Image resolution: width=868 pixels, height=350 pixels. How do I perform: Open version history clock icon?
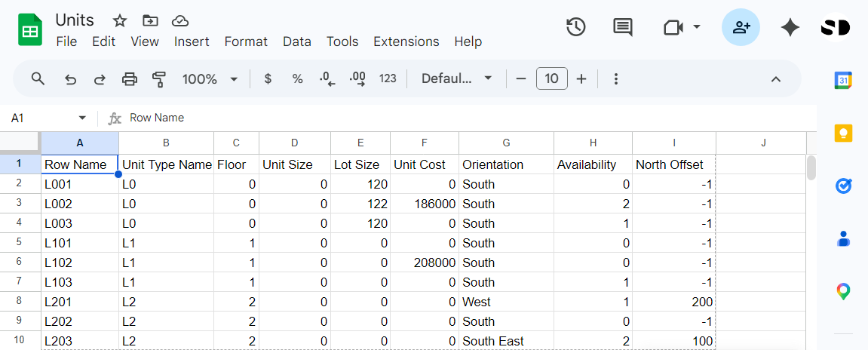tap(576, 28)
